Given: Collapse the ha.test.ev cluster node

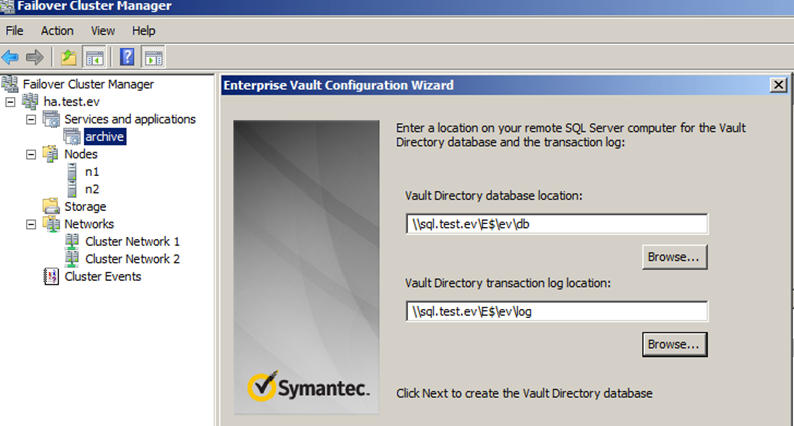Looking at the screenshot, I should [10, 102].
